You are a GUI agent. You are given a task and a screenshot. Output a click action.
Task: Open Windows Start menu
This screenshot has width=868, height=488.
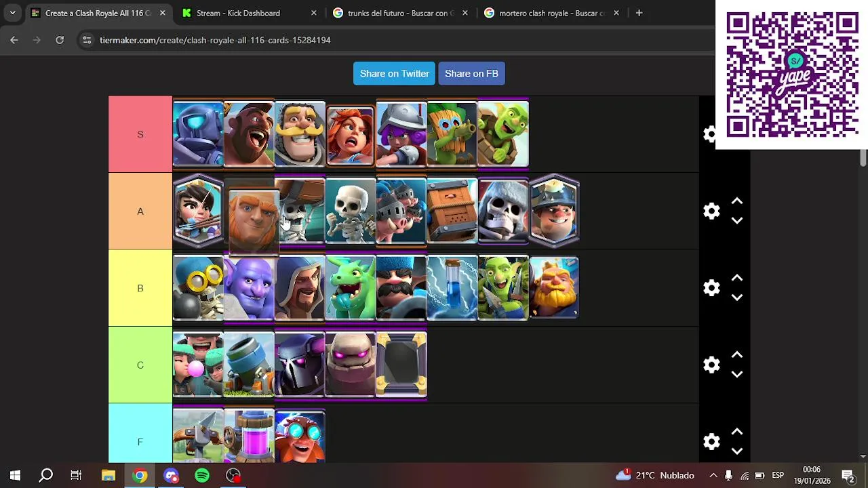pos(15,475)
